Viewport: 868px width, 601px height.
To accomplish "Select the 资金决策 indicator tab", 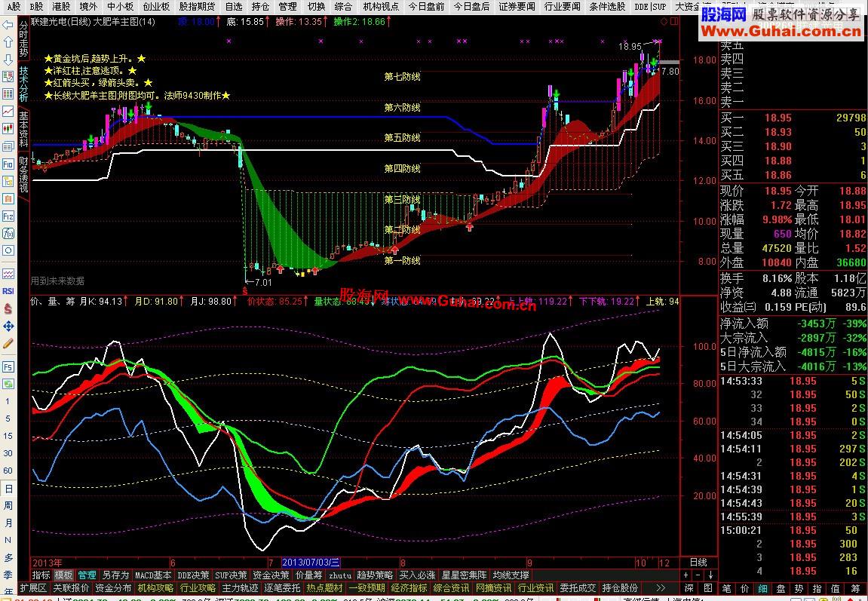I will click(271, 575).
